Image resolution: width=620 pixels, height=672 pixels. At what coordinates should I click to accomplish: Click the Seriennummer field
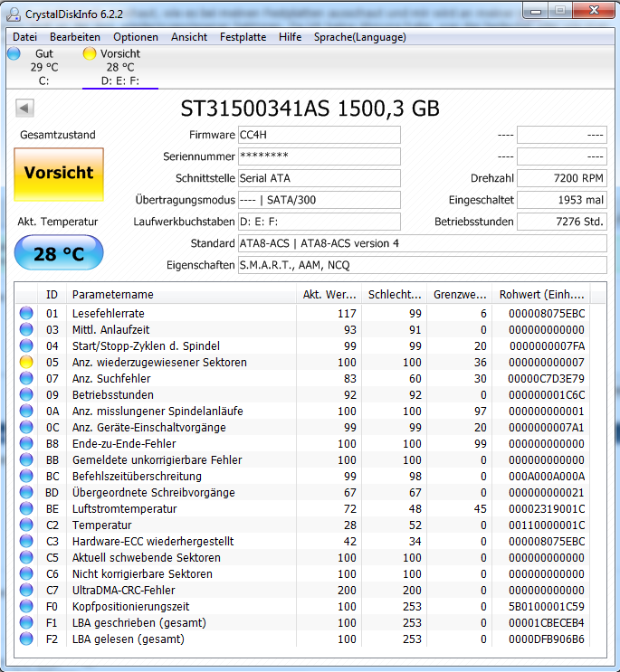(x=320, y=156)
